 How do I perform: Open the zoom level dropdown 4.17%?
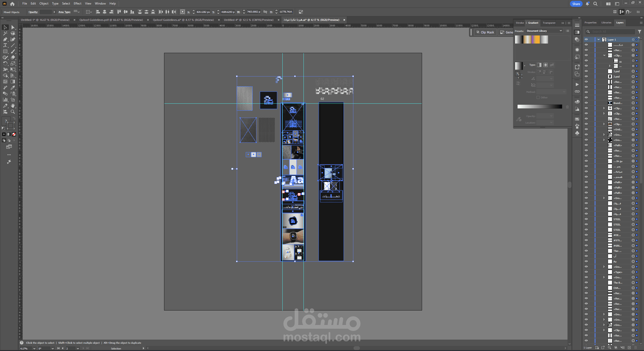[x=34, y=348]
